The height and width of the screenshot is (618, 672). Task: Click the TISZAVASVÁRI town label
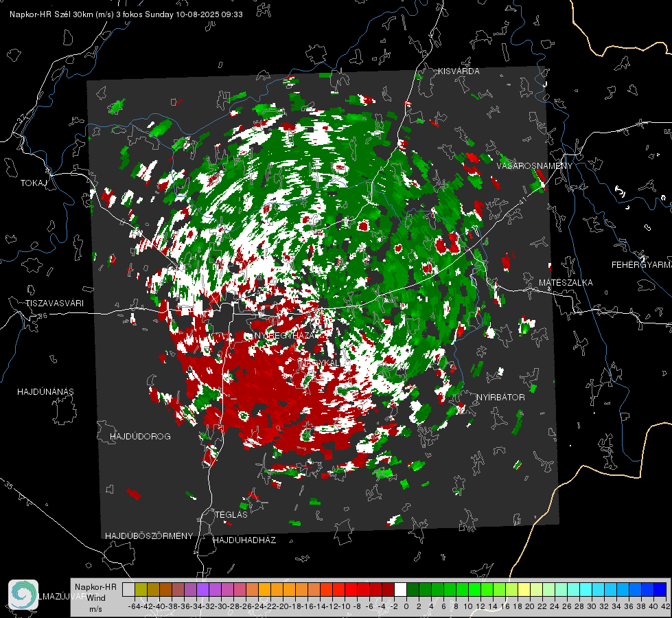[x=54, y=304]
